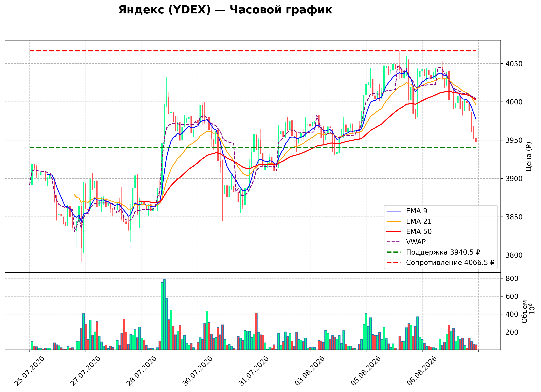This screenshot has height=392, width=541.
Task: Click the "Сопротивление 4066.5 ₽" legend entry
Action: point(440,263)
